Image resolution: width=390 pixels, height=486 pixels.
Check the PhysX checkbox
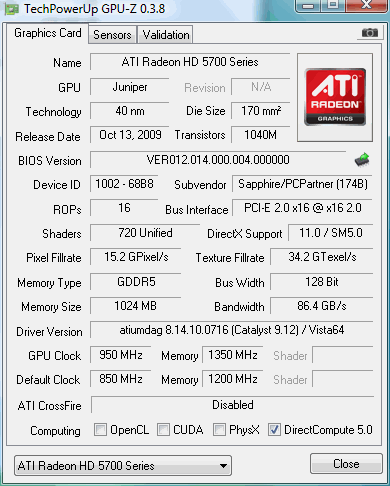tap(219, 429)
